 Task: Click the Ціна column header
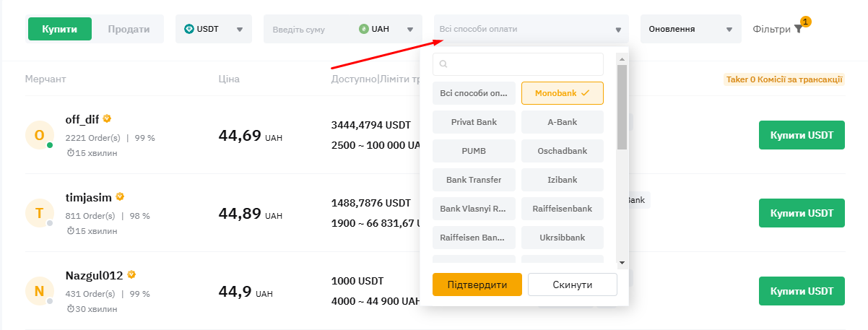click(x=229, y=79)
